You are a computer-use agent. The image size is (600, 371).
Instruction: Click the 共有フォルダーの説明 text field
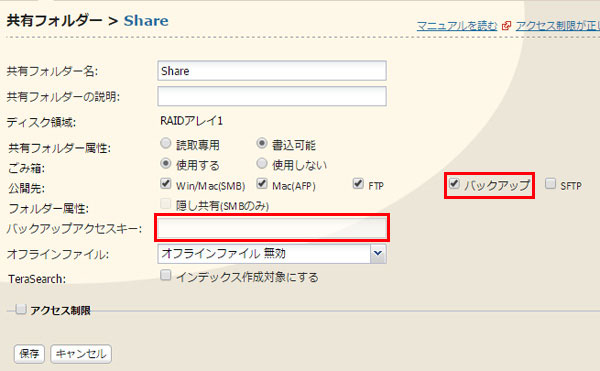click(x=272, y=96)
